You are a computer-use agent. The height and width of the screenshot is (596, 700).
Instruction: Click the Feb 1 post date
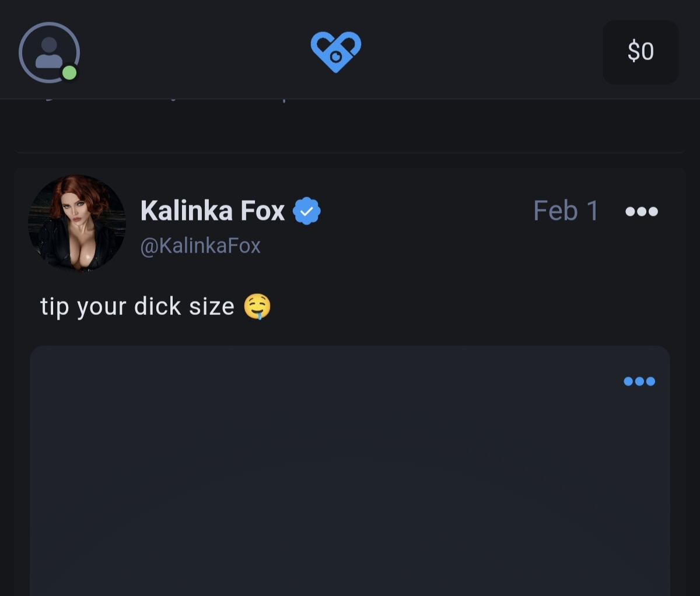[566, 211]
